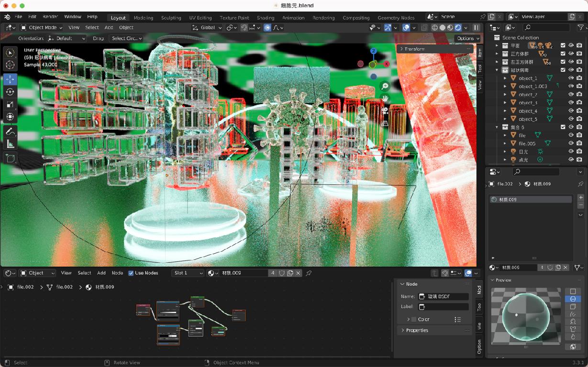The width and height of the screenshot is (588, 367).
Task: Select the Move tool in viewport toolbar
Action: 10,79
